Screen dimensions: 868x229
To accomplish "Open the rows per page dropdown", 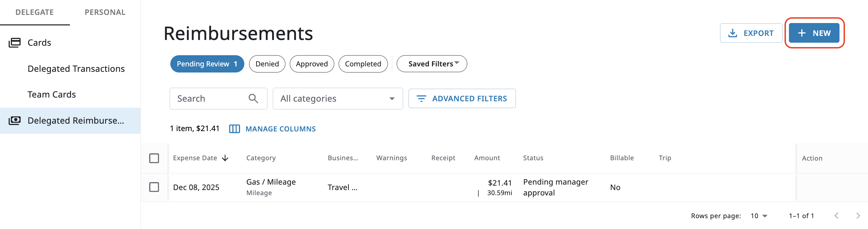I will 759,216.
